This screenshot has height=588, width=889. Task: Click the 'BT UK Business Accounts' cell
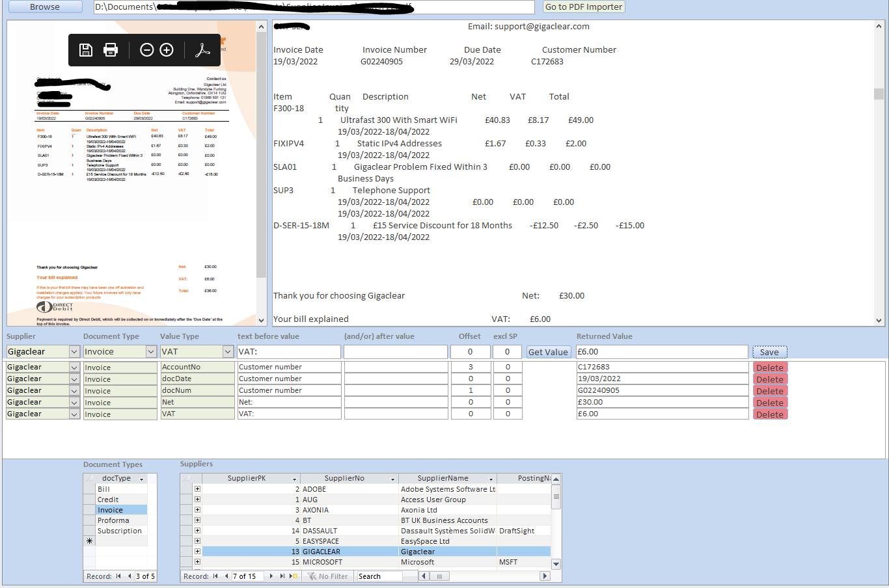(448, 520)
